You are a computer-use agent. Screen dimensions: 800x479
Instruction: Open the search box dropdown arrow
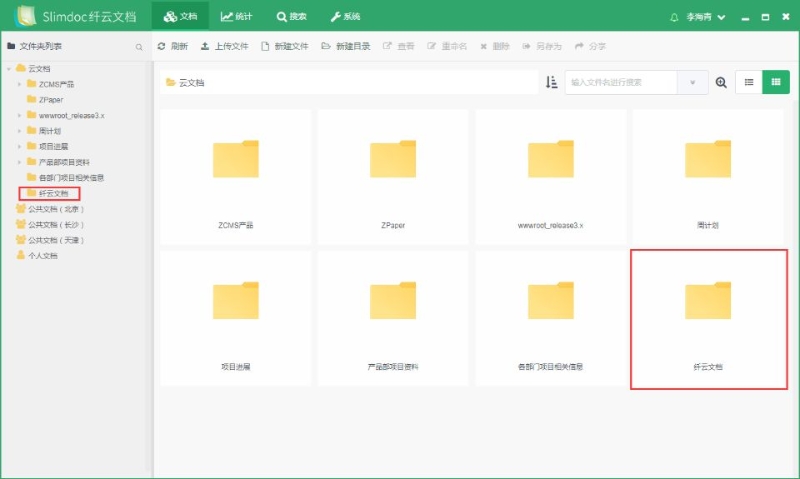692,83
